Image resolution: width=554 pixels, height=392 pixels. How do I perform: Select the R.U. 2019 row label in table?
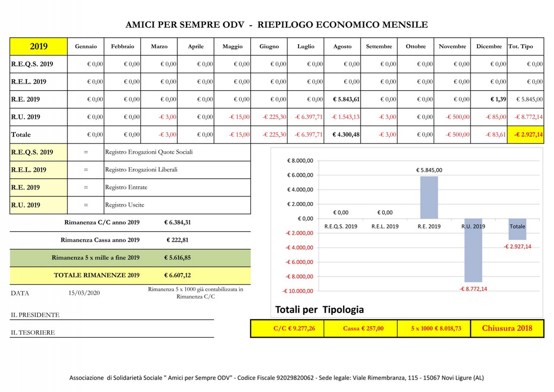coord(38,117)
